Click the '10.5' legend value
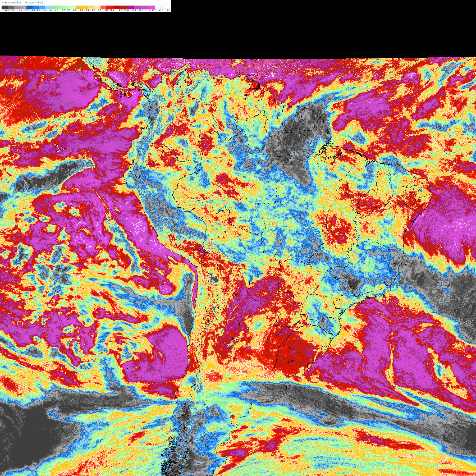The image size is (476, 476). coord(134,10)
